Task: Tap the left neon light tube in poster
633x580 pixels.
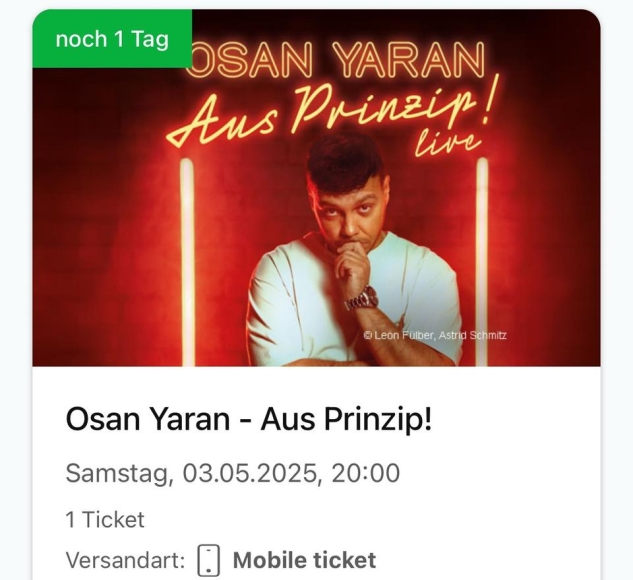Action: click(187, 262)
